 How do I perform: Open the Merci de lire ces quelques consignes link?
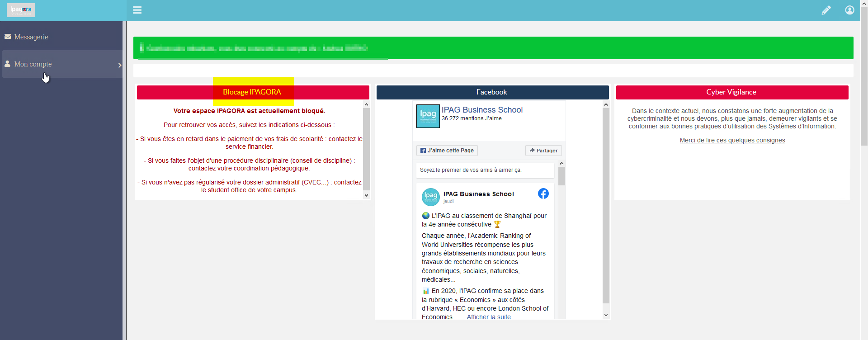732,140
